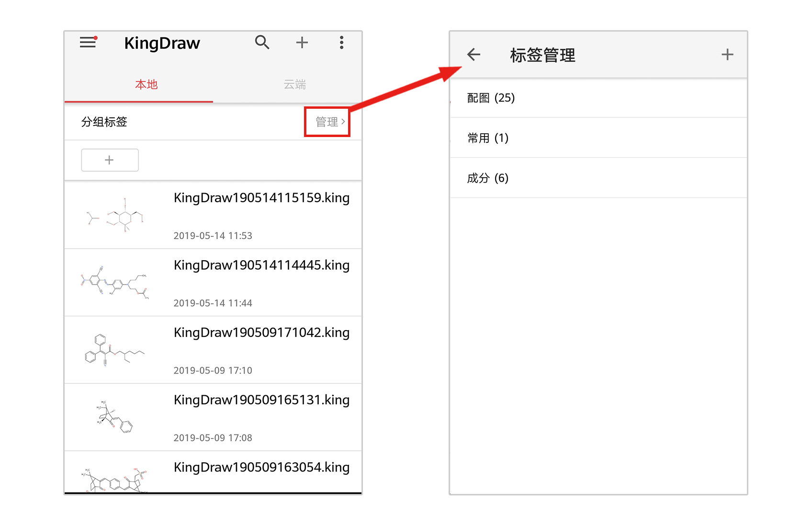Select thumbnail of KingDraw190509163054 structure
Screen dimensions: 812x528
(x=114, y=480)
